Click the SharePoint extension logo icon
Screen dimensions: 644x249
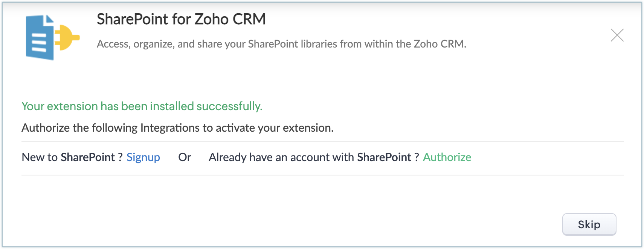pos(52,37)
